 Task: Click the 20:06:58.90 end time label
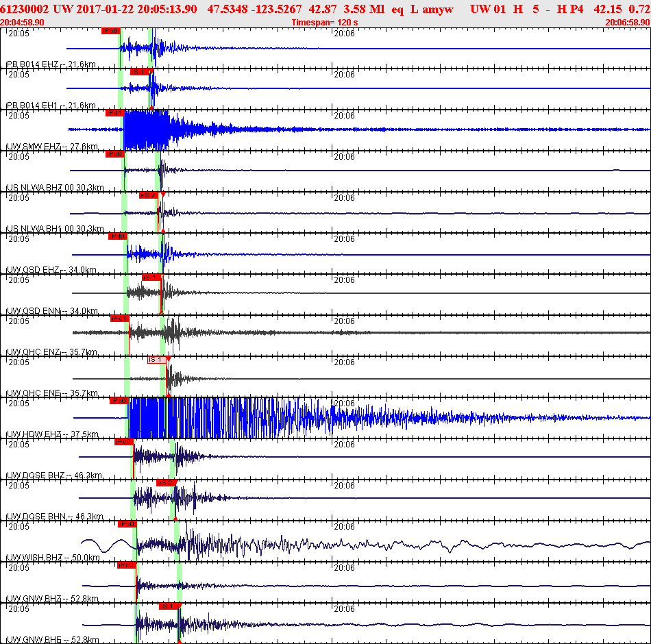(x=627, y=23)
